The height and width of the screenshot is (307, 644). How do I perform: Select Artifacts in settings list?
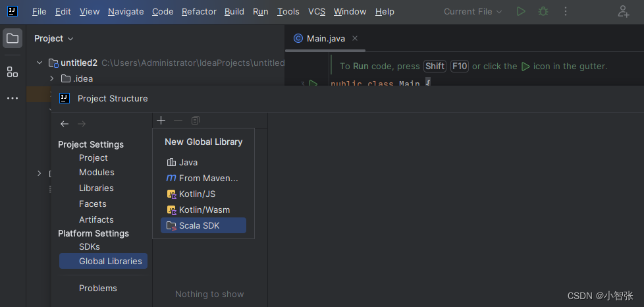pyautogui.click(x=96, y=219)
